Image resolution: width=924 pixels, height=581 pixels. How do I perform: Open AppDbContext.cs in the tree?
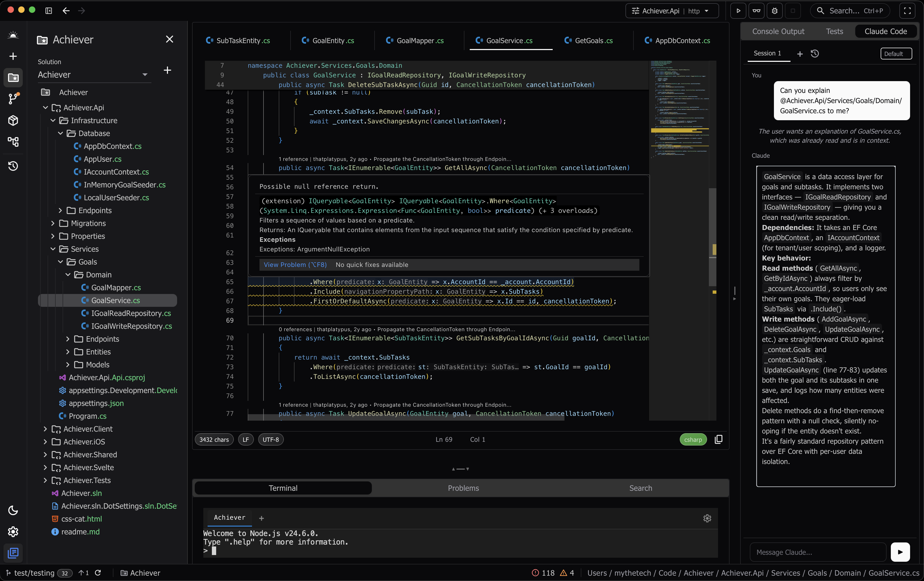(x=108, y=146)
